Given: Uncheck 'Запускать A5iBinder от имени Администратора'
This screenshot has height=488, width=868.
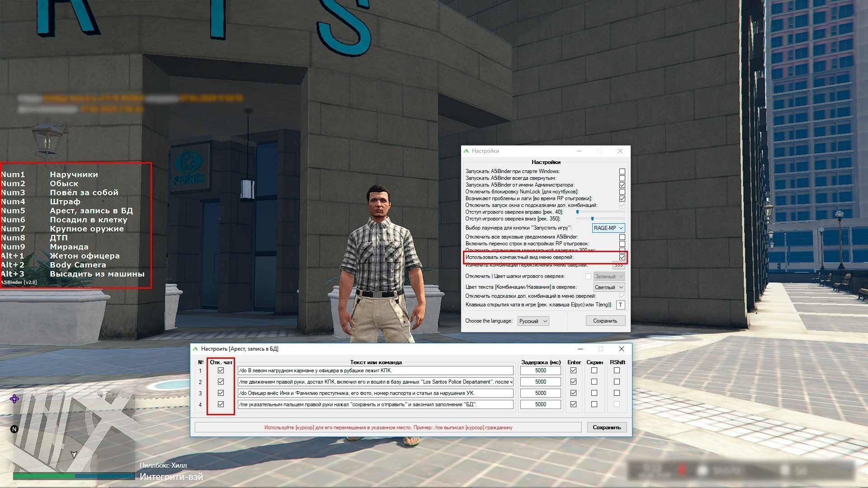Looking at the screenshot, I should [x=622, y=185].
